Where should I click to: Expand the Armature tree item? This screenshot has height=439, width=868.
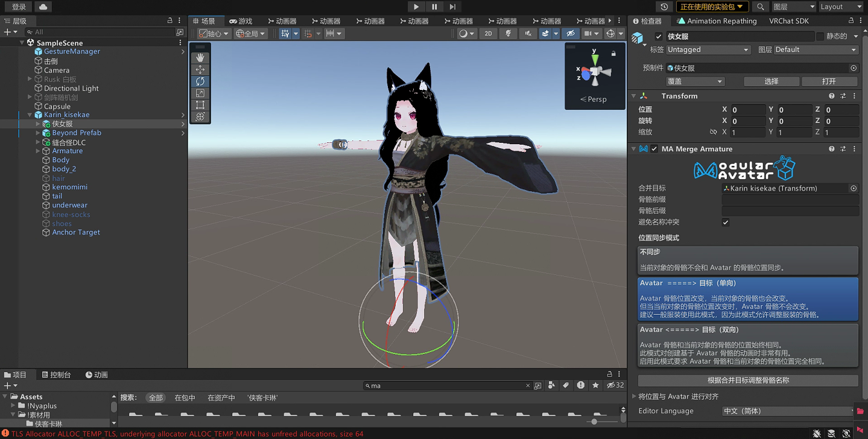pos(38,151)
